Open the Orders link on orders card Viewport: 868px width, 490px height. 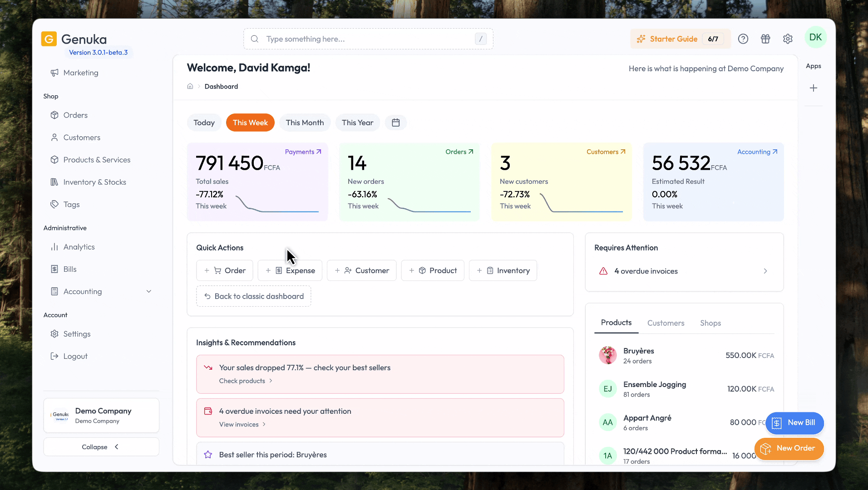(x=459, y=152)
